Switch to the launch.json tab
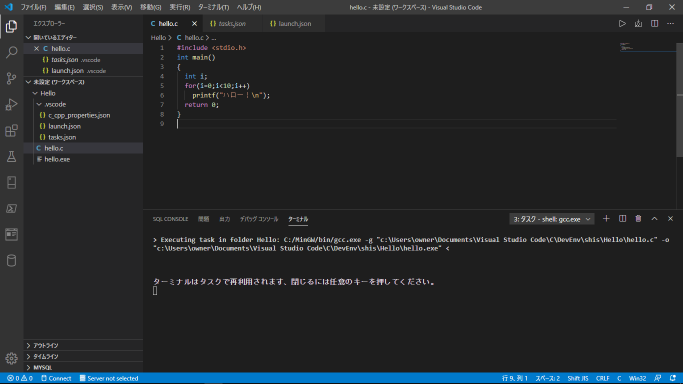The width and height of the screenshot is (683, 384). [x=294, y=24]
